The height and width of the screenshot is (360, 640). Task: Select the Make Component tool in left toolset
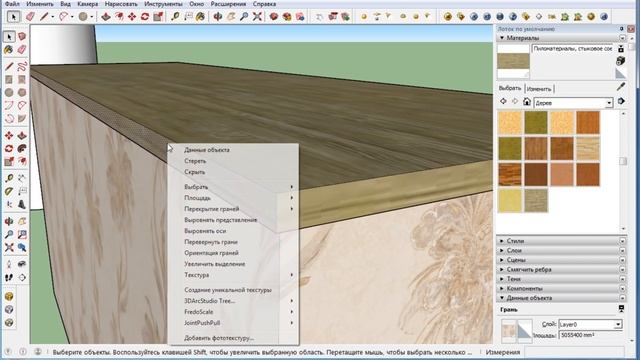[x=22, y=37]
